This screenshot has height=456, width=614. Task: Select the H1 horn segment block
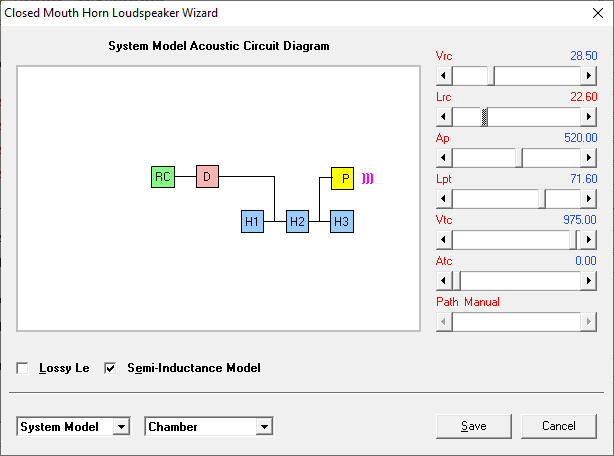252,222
